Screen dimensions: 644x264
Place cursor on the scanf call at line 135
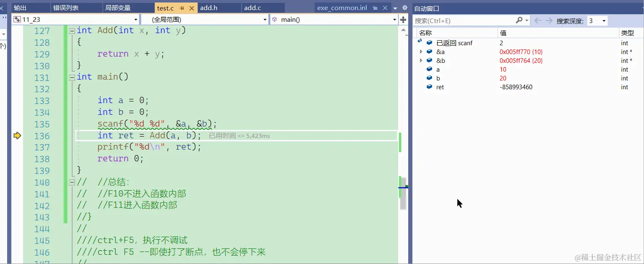[157, 124]
